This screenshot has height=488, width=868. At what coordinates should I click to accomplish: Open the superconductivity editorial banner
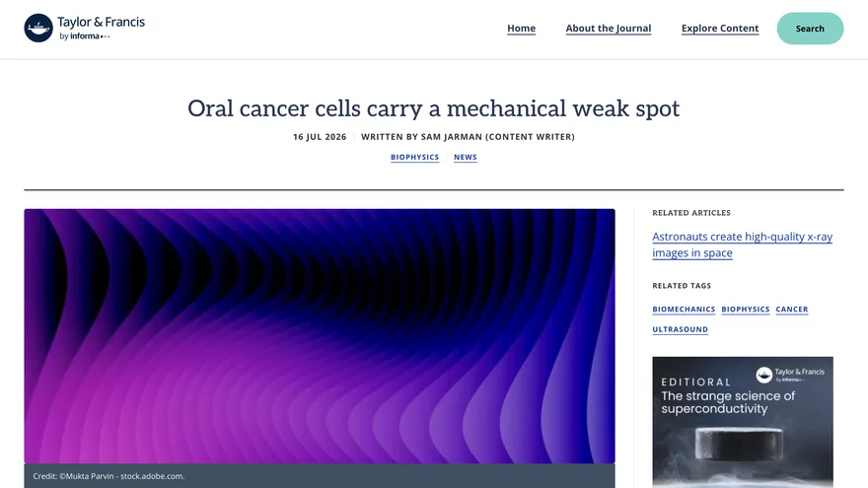pos(743,422)
